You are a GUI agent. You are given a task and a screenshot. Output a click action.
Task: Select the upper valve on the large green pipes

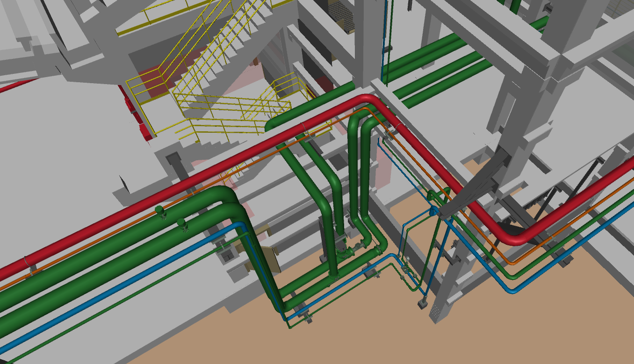click(160, 211)
